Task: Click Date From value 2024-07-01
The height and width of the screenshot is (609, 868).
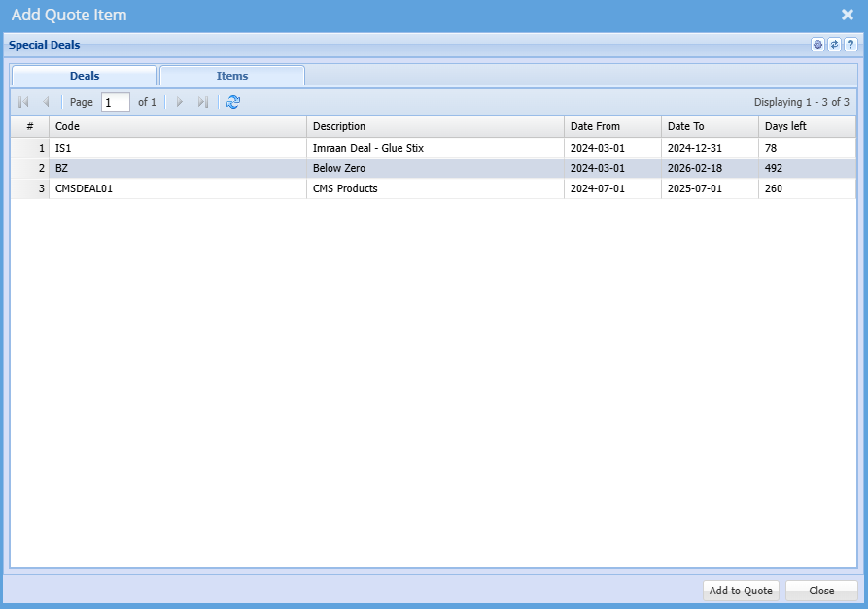Action: tap(598, 188)
